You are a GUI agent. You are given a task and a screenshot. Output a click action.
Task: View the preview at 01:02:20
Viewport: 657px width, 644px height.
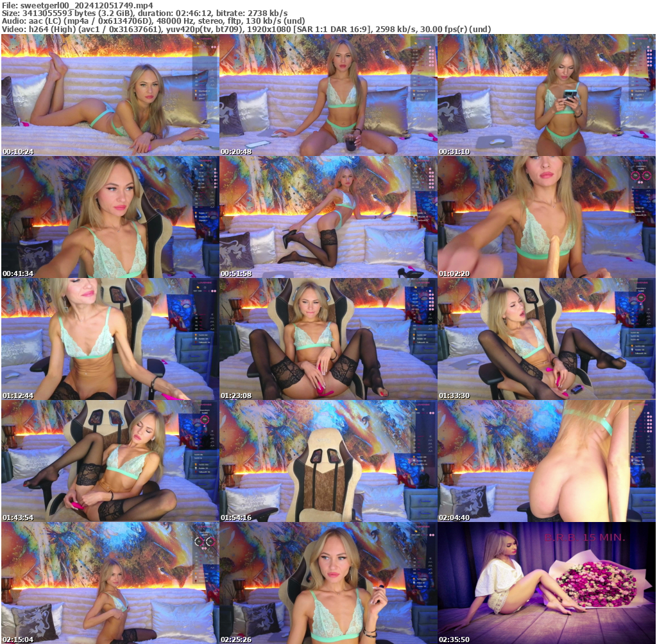(x=545, y=215)
